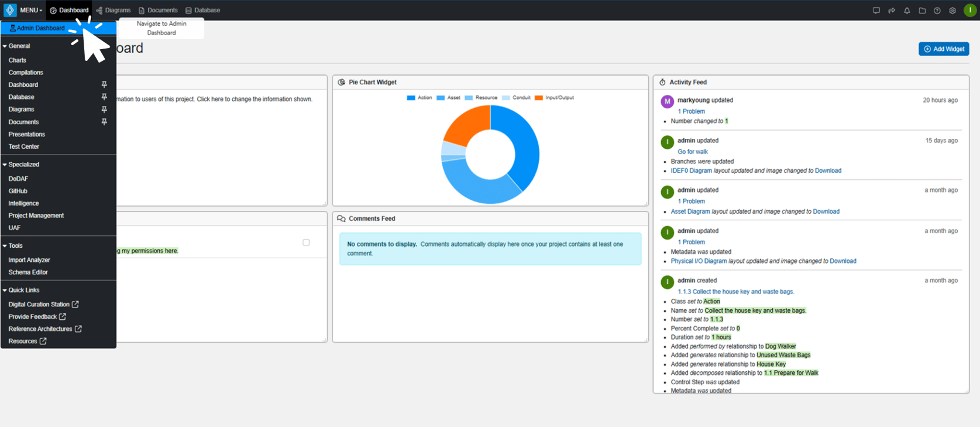The height and width of the screenshot is (427, 980).
Task: Open Charts from the menu
Action: [18, 60]
